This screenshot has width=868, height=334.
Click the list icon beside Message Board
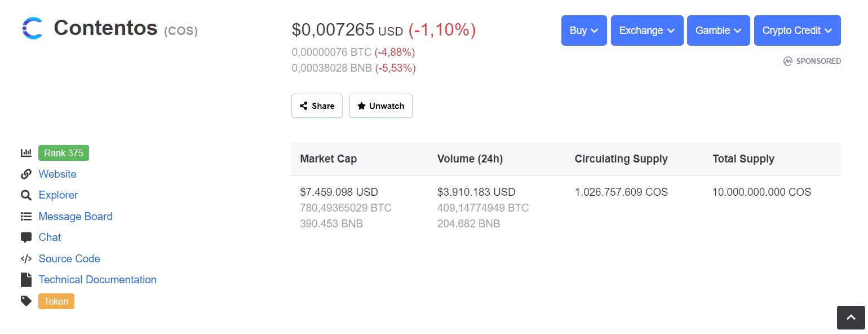coord(26,217)
